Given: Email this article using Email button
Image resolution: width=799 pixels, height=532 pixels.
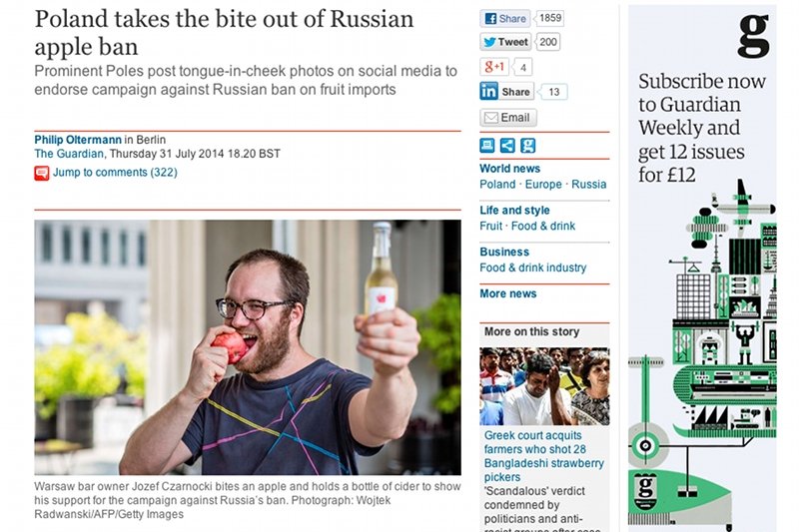Looking at the screenshot, I should pos(508,118).
